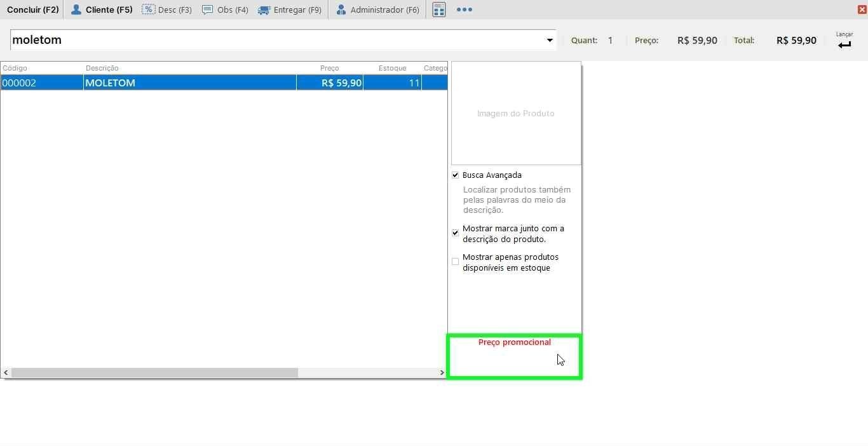Image resolution: width=868 pixels, height=446 pixels.
Task: Click the Concluir (F2) button
Action: click(32, 10)
